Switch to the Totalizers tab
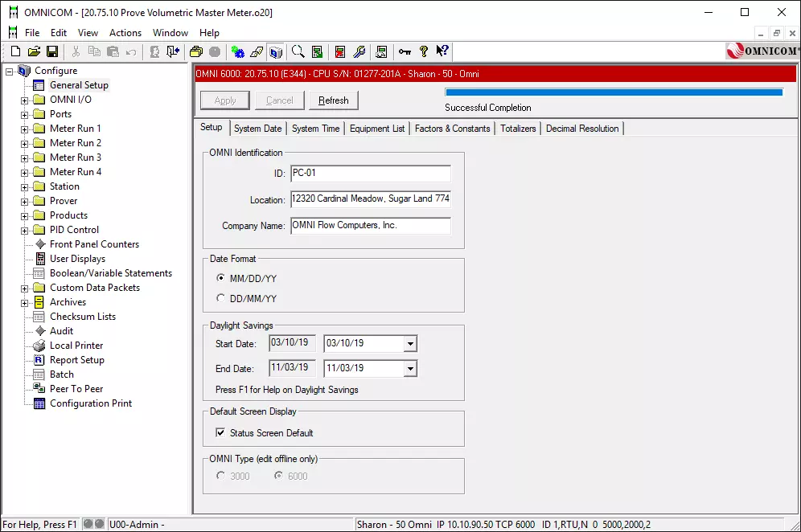 518,129
